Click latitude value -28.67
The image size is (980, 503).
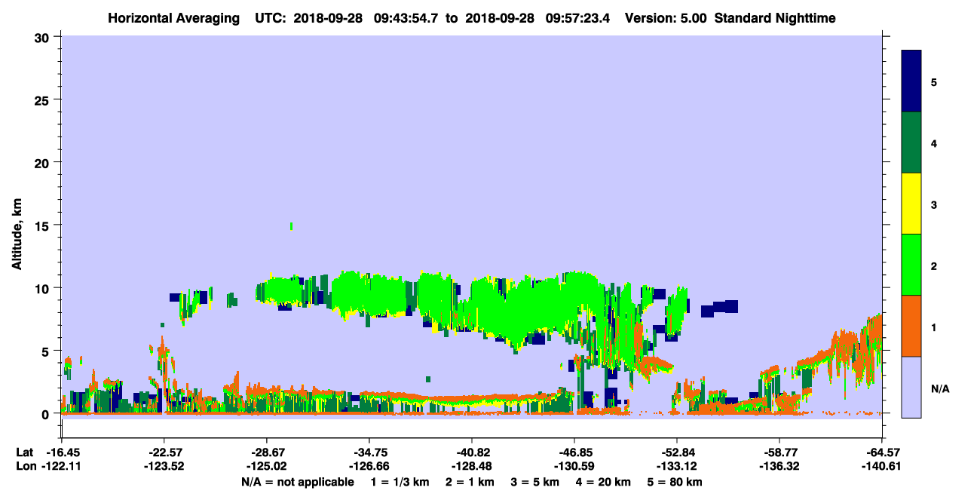pos(267,452)
